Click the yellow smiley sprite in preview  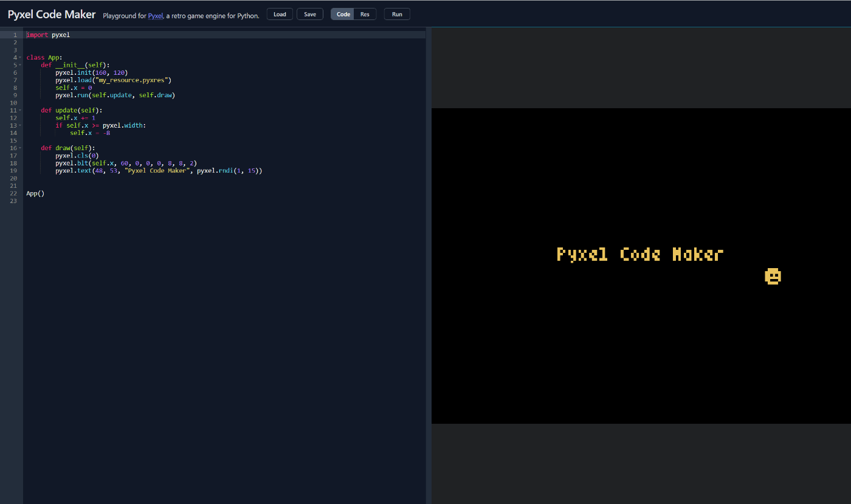click(773, 276)
